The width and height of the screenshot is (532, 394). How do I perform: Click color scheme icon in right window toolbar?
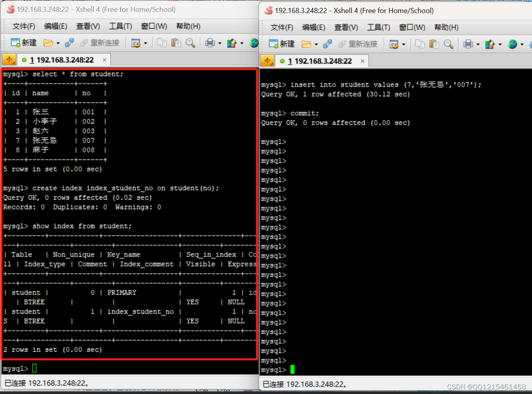(x=490, y=44)
